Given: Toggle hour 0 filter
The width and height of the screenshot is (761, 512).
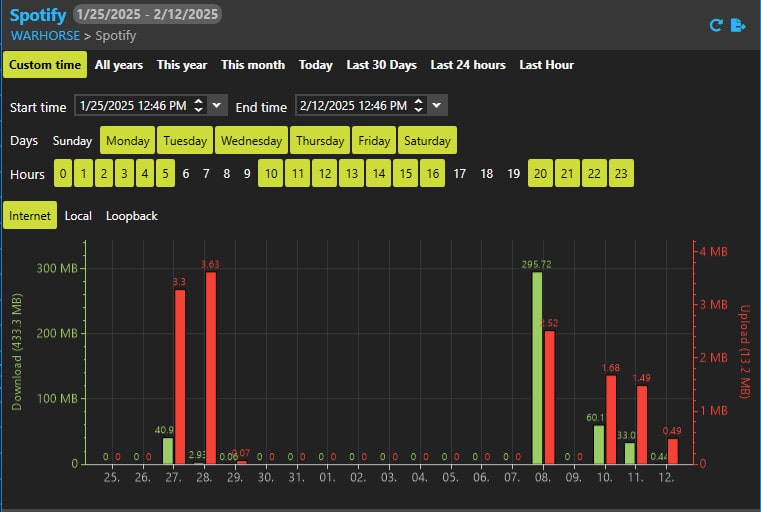Looking at the screenshot, I should [x=63, y=173].
